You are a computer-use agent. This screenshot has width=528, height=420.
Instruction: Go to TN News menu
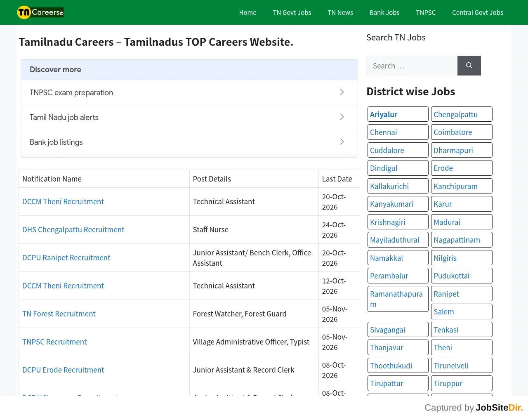point(340,12)
